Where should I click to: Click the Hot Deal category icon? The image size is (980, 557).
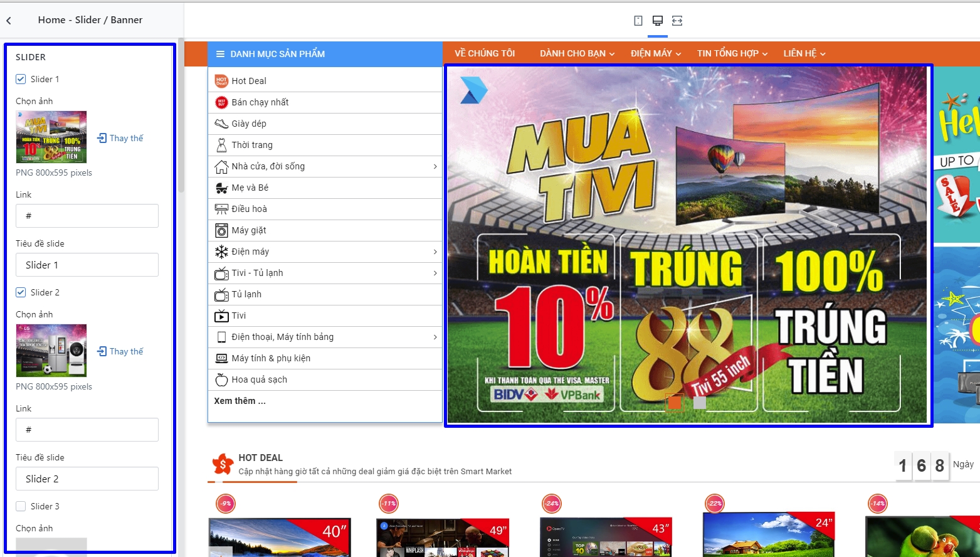coord(221,81)
